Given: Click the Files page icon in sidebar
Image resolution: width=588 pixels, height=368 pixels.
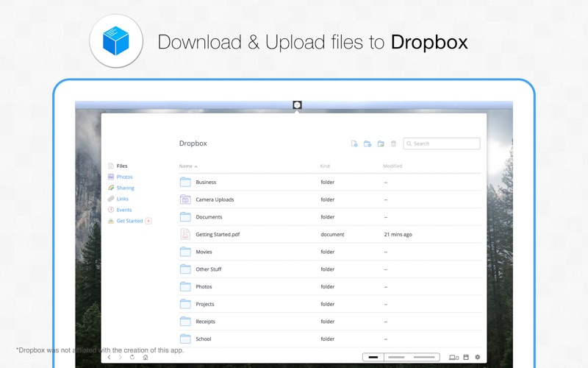Looking at the screenshot, I should click(x=111, y=166).
